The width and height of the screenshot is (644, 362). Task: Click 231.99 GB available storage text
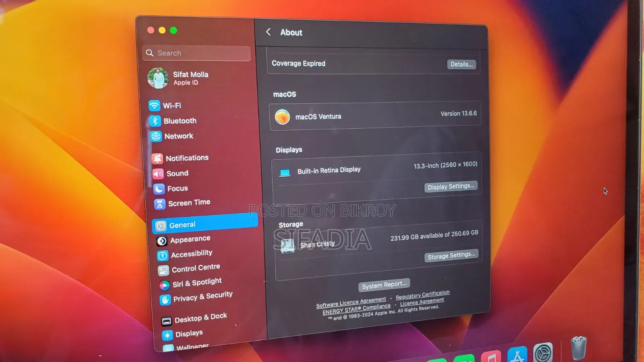pos(434,235)
